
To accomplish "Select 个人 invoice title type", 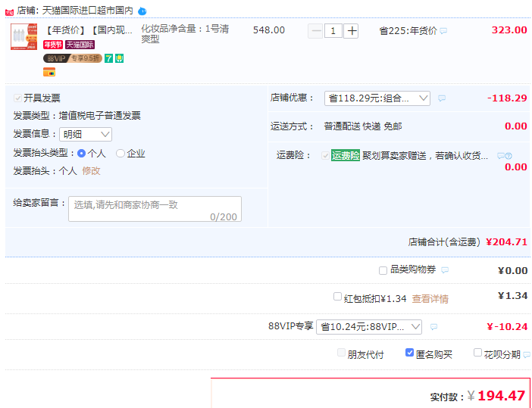I will coord(81,154).
